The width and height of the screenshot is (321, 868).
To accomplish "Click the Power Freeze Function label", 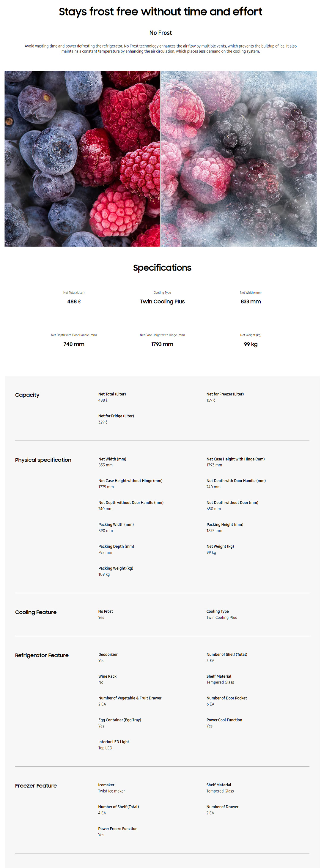I will (x=118, y=828).
